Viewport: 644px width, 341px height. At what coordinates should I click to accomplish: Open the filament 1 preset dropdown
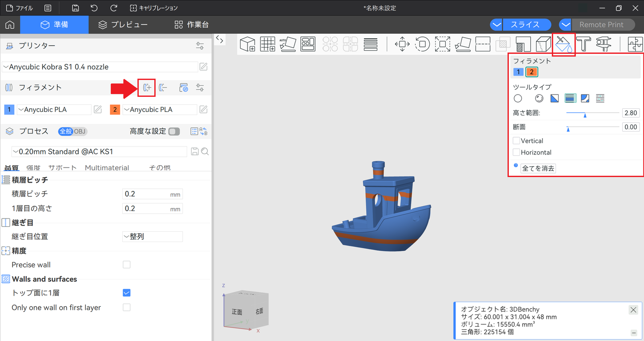click(54, 109)
